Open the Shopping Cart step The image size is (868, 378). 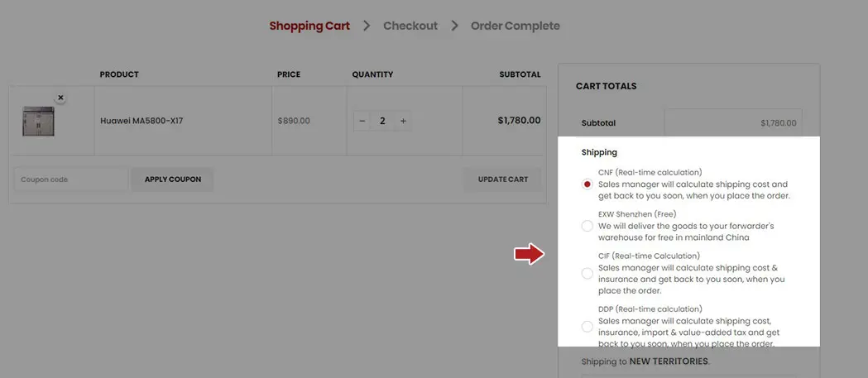pyautogui.click(x=309, y=26)
